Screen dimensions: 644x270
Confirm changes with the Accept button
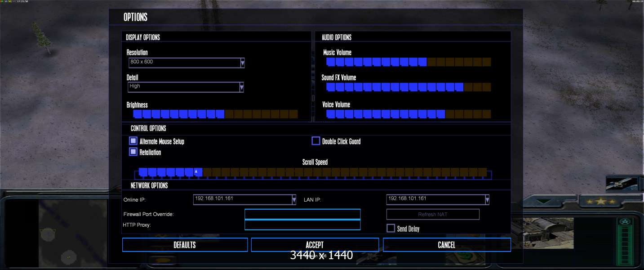315,245
